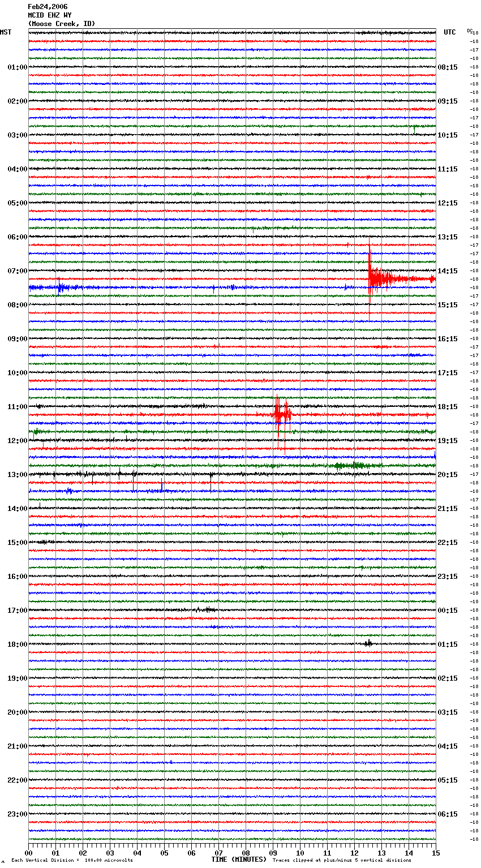481x868 pixels.
Task: Select the 16:15 UTC time label
Action: click(x=448, y=339)
